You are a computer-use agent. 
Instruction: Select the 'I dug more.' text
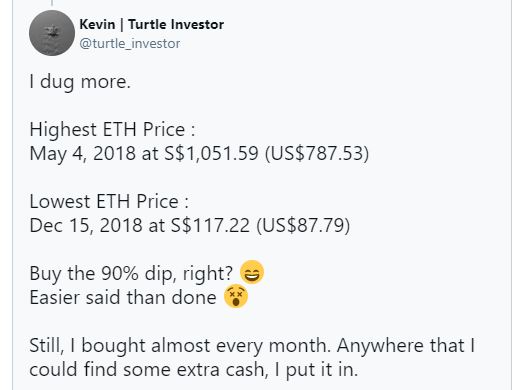[x=80, y=82]
